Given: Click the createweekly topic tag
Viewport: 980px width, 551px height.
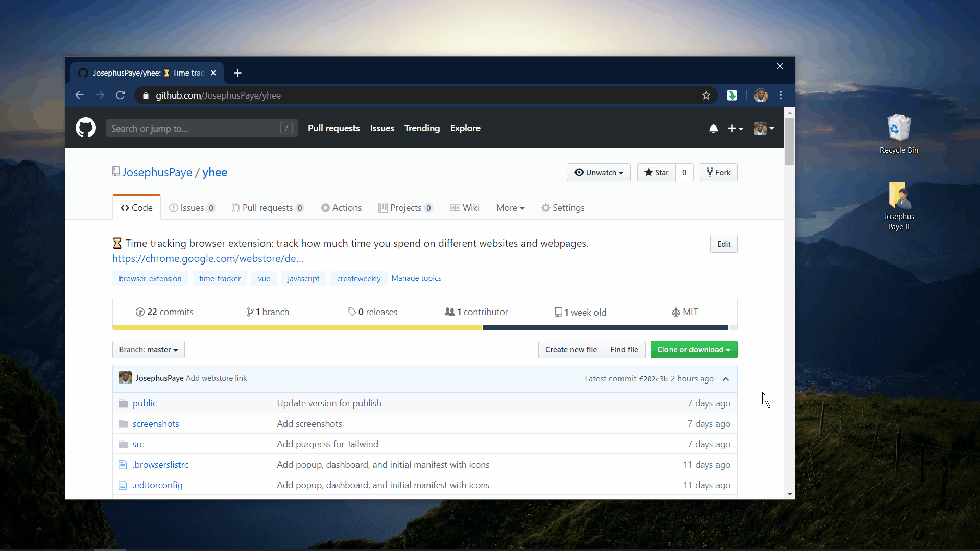Looking at the screenshot, I should point(358,279).
